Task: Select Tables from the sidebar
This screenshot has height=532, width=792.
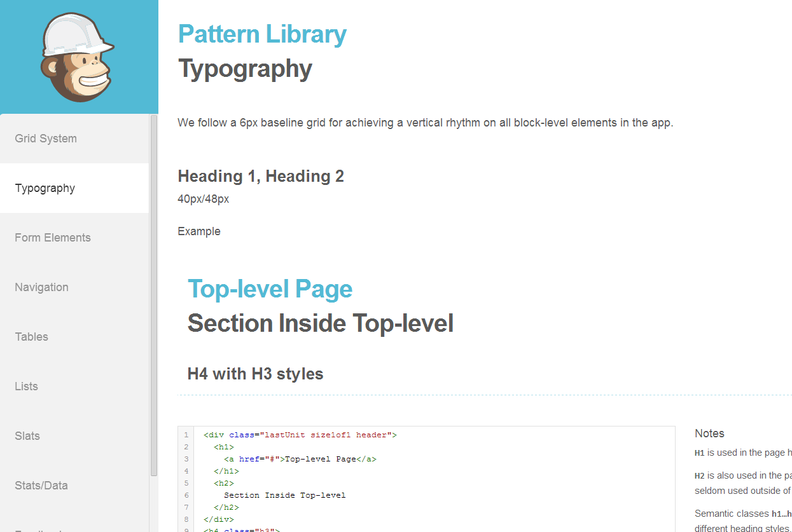Action: tap(32, 337)
